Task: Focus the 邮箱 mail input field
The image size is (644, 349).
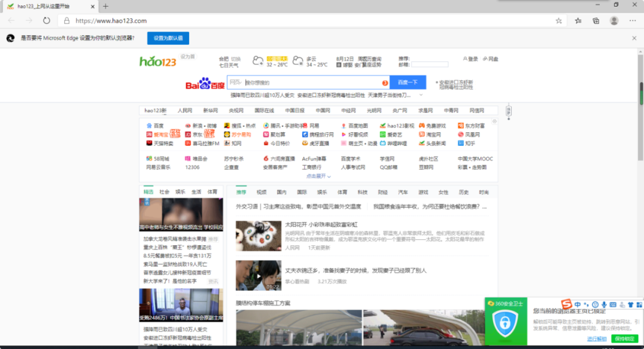Action: (x=429, y=64)
